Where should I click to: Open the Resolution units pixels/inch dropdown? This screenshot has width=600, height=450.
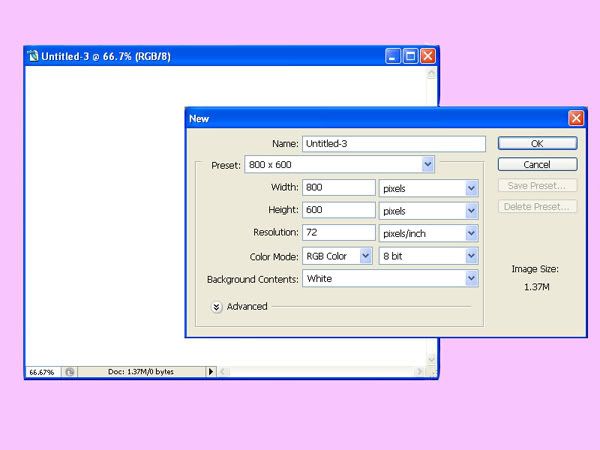pyautogui.click(x=471, y=233)
